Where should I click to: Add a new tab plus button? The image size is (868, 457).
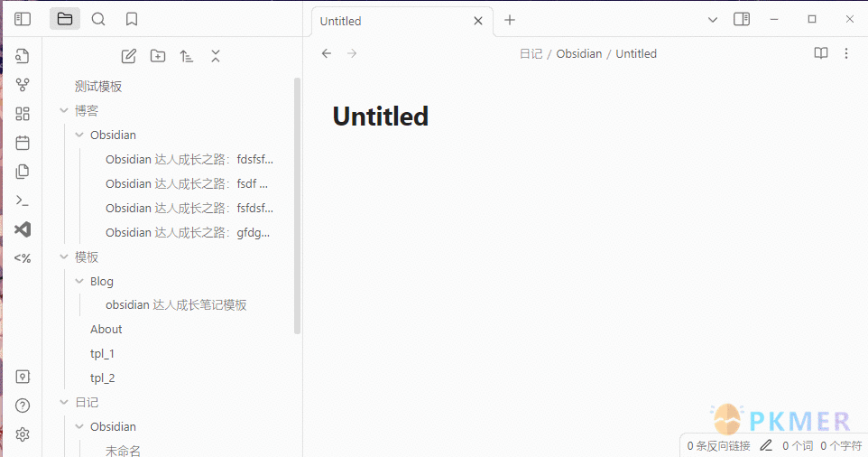point(510,21)
